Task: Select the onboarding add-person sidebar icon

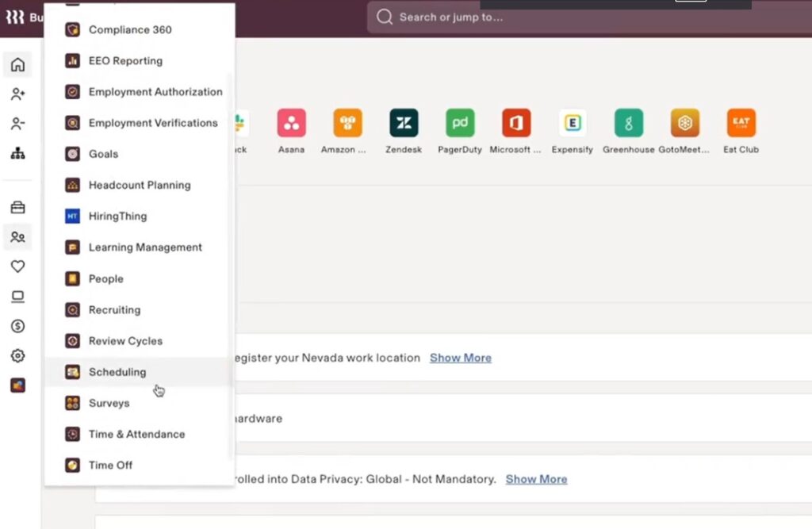Action: click(x=17, y=94)
